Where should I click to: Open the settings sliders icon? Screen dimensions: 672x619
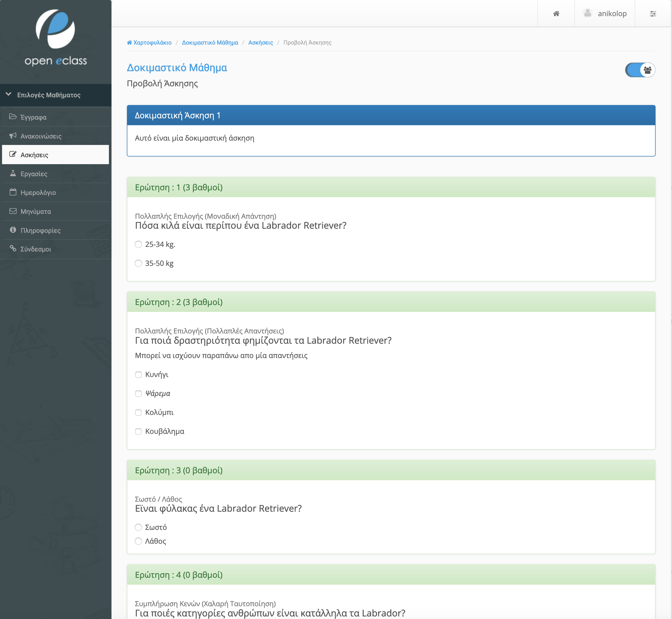653,13
